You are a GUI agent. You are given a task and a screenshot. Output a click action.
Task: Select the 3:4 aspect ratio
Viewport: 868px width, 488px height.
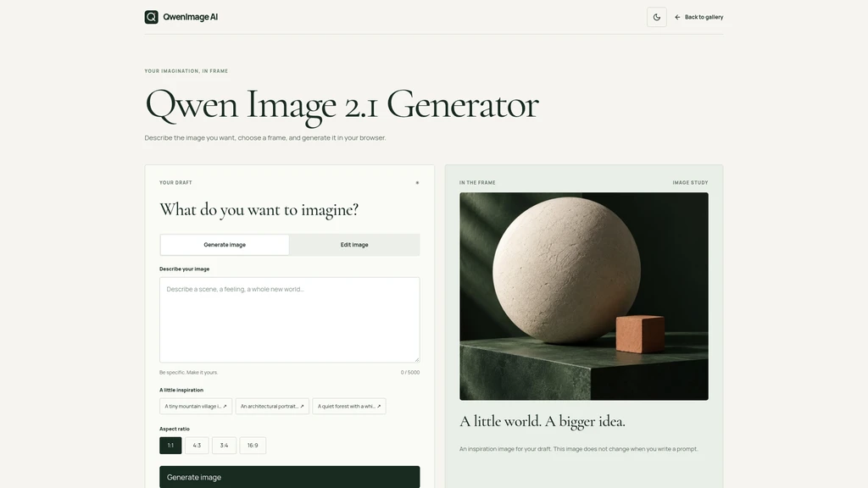coord(224,446)
